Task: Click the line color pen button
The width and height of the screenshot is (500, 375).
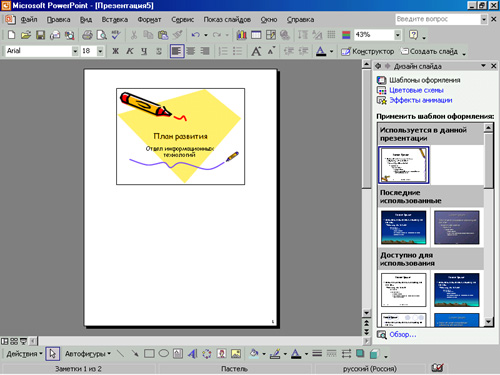Action: (x=275, y=354)
